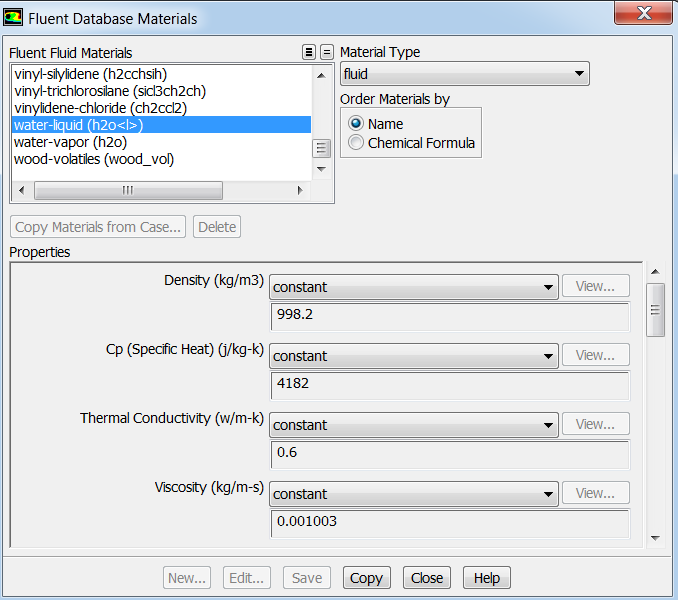Click the Density value field 998.2

point(450,316)
